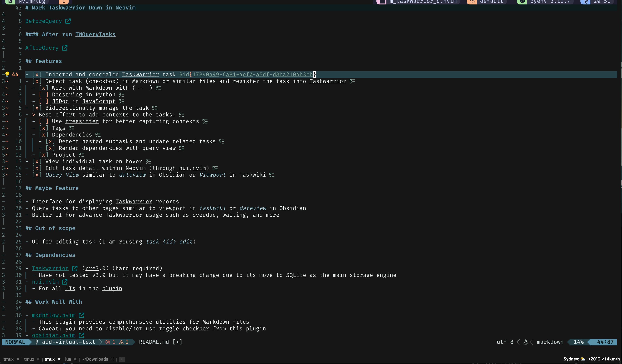Viewport: 622px width, 364px height.
Task: Click the external link icon beside mkdnflow.nvim
Action: click(x=81, y=315)
